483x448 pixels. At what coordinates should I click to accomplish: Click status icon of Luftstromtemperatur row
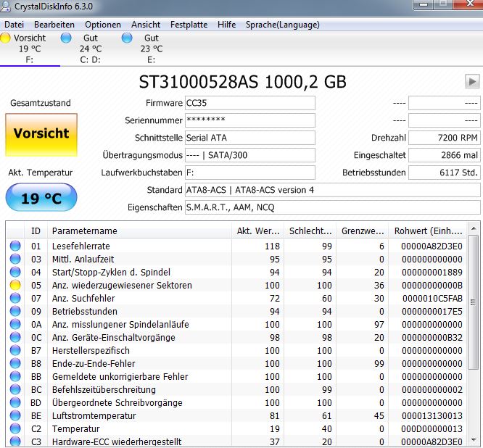click(15, 415)
